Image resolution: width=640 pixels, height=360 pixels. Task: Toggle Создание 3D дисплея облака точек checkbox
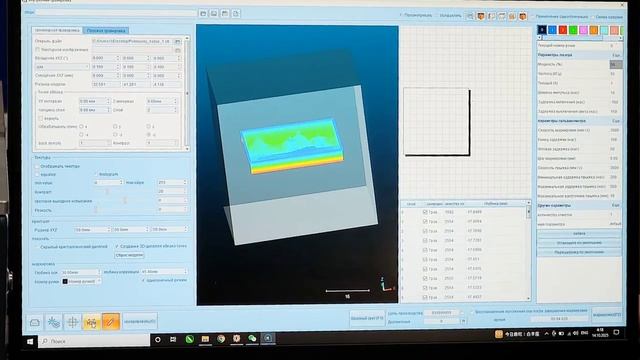click(117, 246)
